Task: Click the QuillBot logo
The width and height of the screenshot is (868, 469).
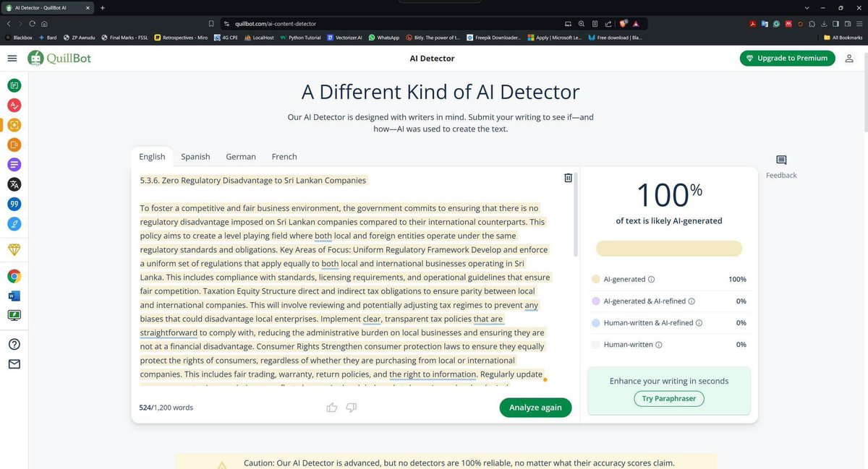Action: point(59,58)
